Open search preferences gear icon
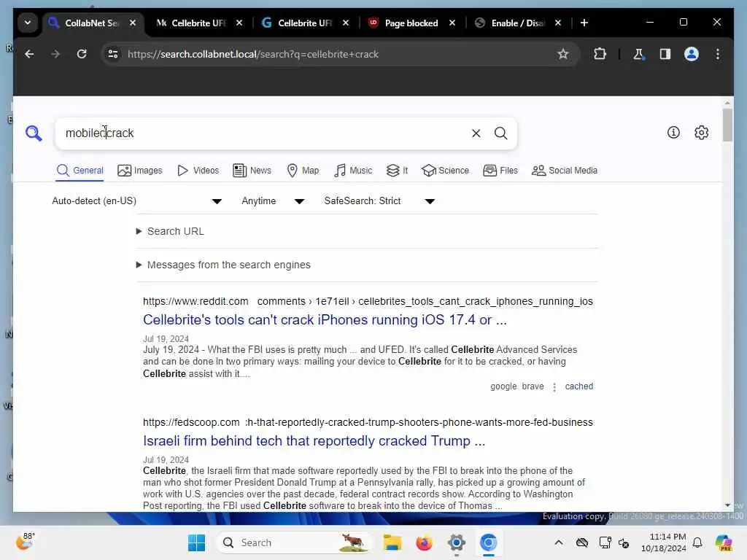747x560 pixels. 701,133
